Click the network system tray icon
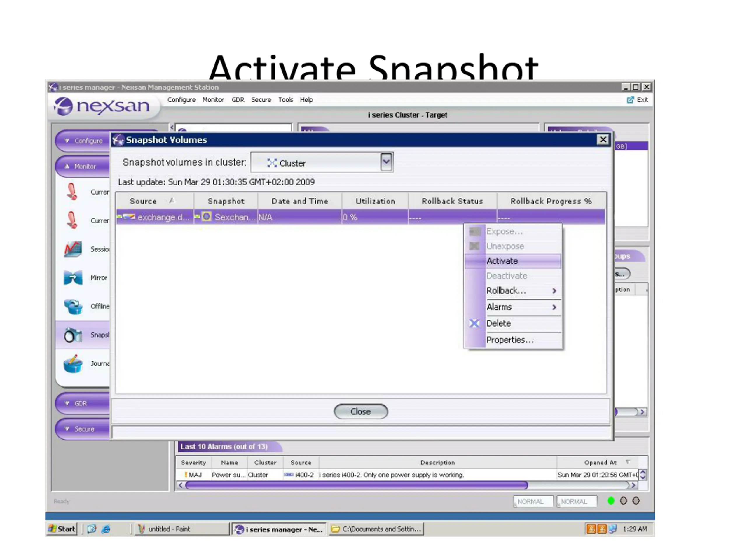 pyautogui.click(x=612, y=529)
